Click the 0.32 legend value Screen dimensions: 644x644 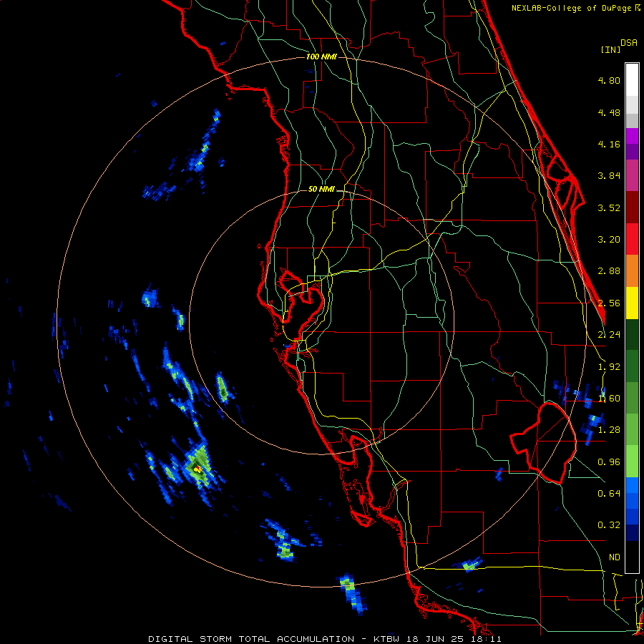pyautogui.click(x=609, y=525)
